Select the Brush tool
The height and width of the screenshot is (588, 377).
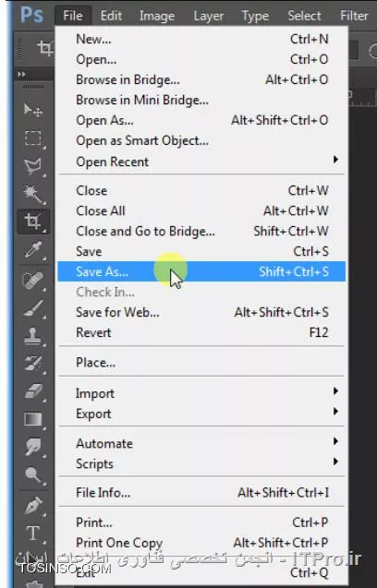(33, 308)
